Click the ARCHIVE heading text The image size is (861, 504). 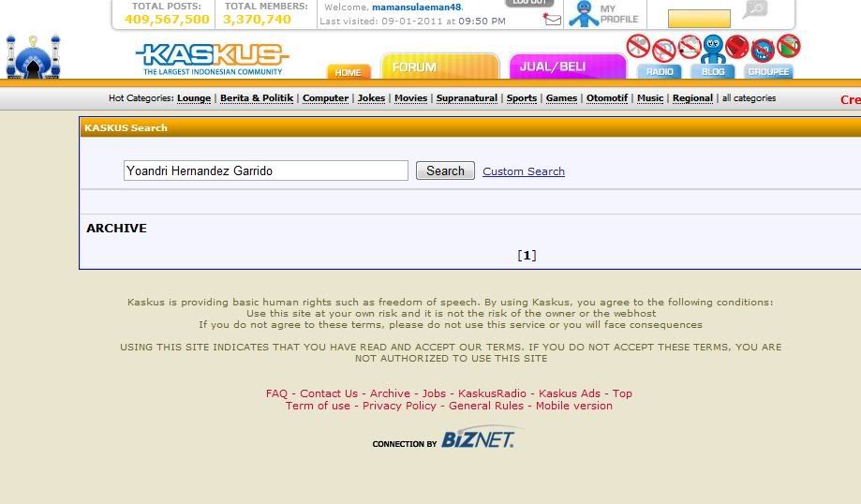pyautogui.click(x=116, y=228)
